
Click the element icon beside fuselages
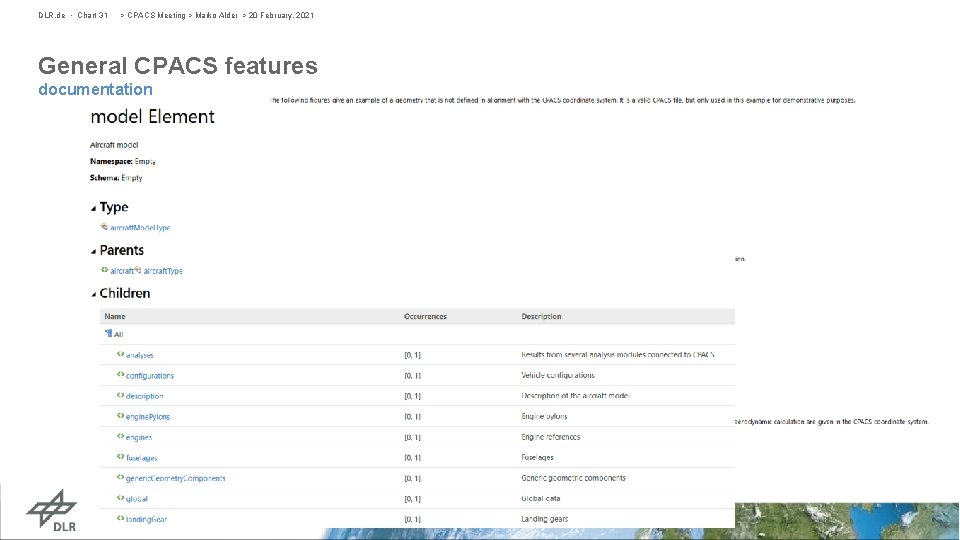pos(121,457)
